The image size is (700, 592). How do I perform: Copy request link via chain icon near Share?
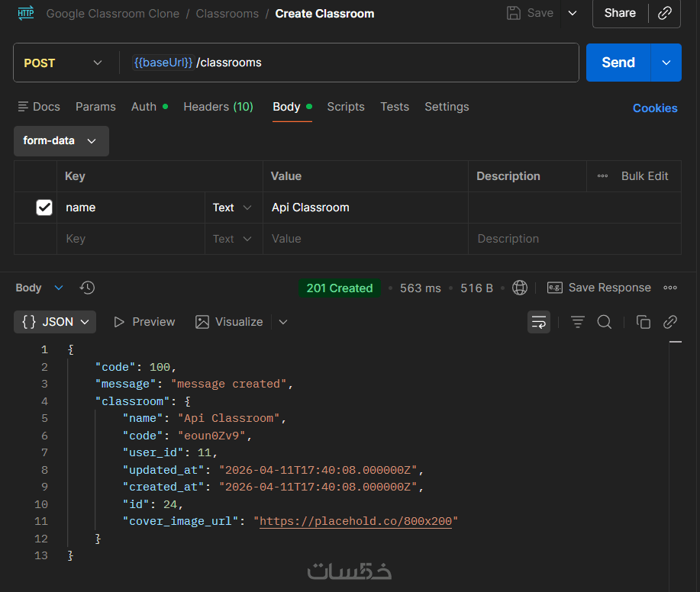[x=665, y=14]
